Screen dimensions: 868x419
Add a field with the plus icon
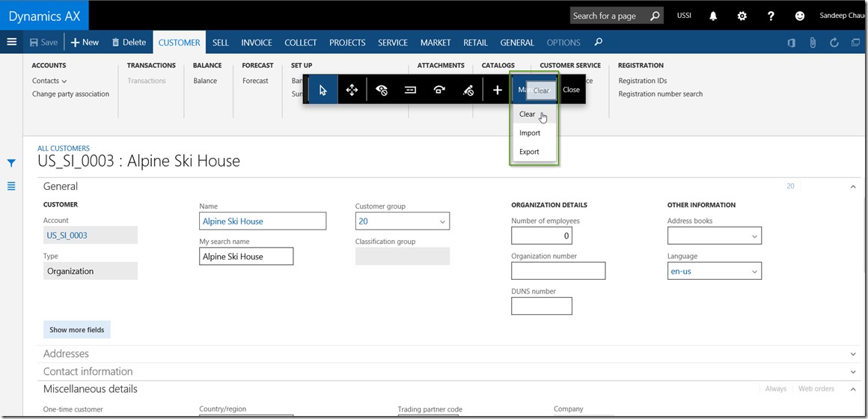497,90
